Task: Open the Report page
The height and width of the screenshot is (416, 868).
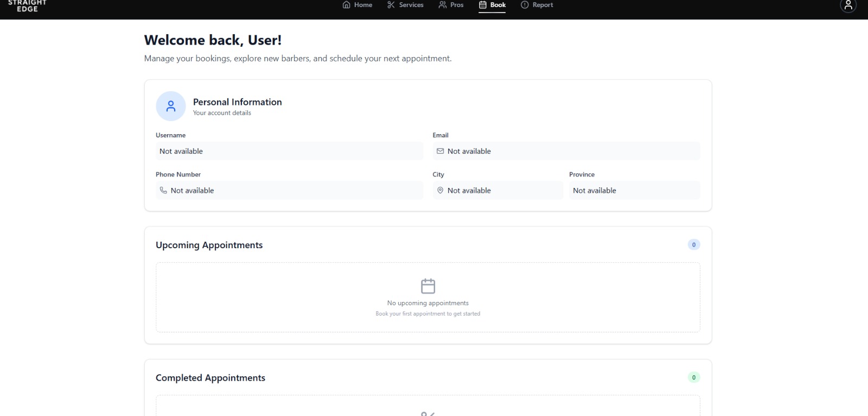Action: coord(537,5)
